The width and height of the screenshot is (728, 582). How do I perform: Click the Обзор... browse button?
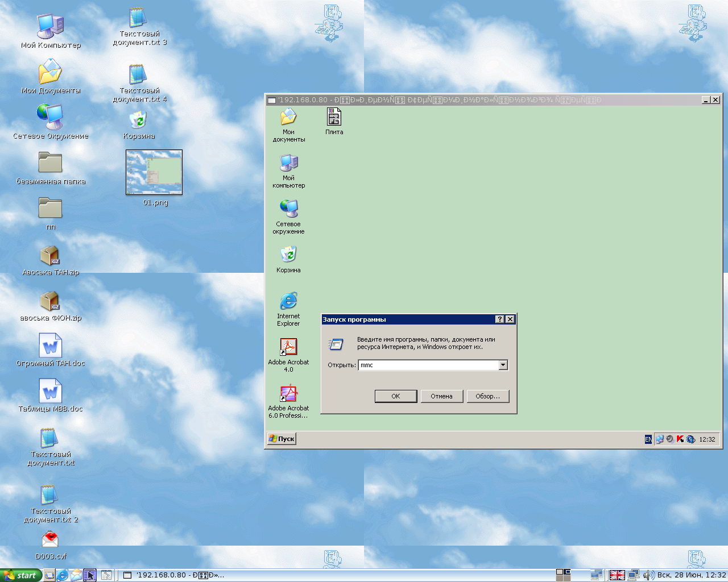(x=487, y=396)
